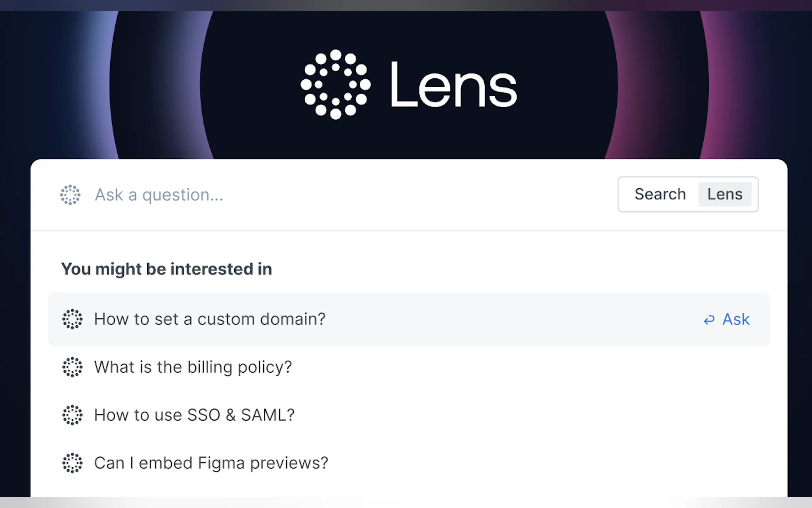Click the Lens icon beside the question field
Screen dimensions: 812x508
click(70, 194)
